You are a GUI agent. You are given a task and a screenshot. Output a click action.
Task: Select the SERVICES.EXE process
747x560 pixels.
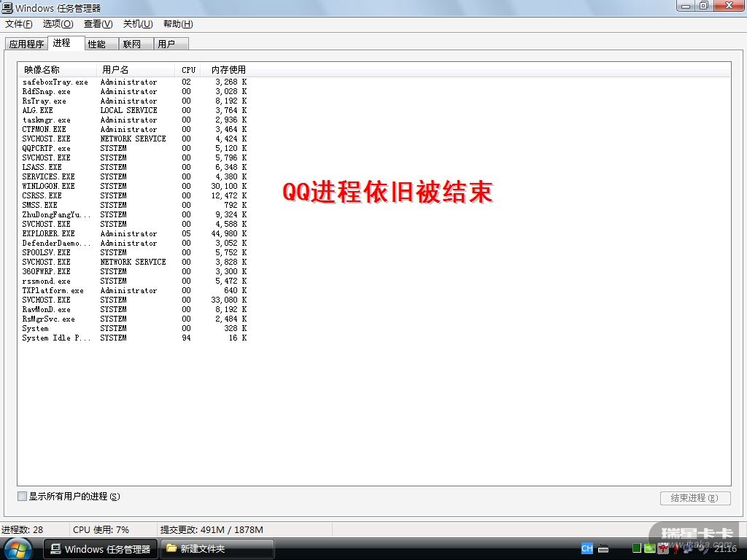click(x=134, y=176)
